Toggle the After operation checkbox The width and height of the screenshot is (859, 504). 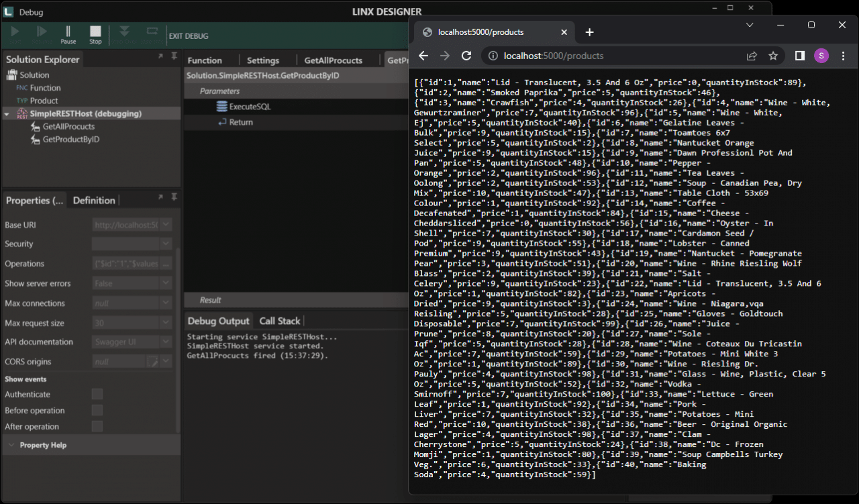click(x=96, y=427)
